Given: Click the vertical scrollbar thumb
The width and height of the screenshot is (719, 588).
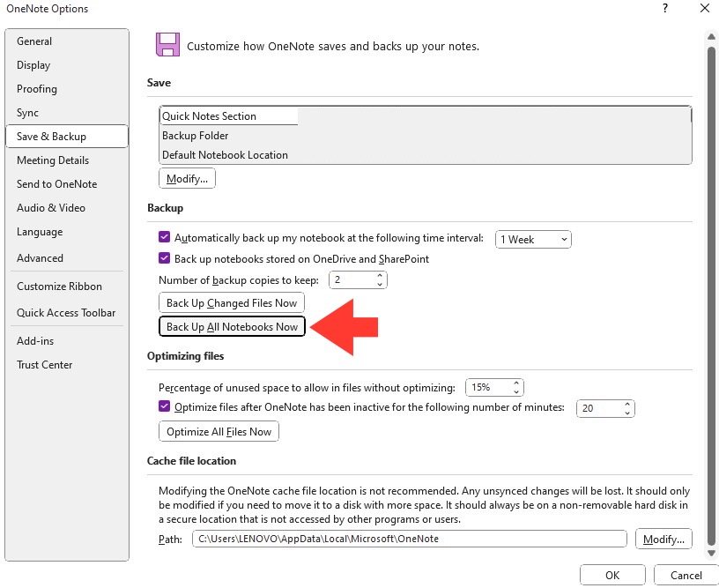Looking at the screenshot, I should point(711,294).
